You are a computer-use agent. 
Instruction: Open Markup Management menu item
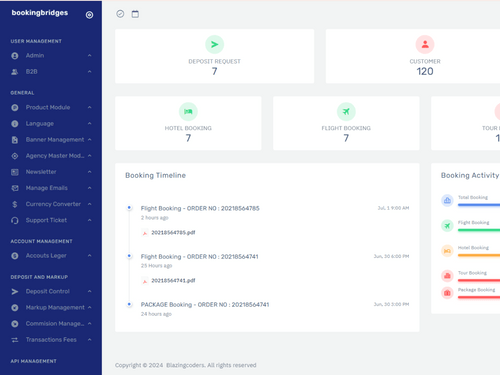point(51,307)
